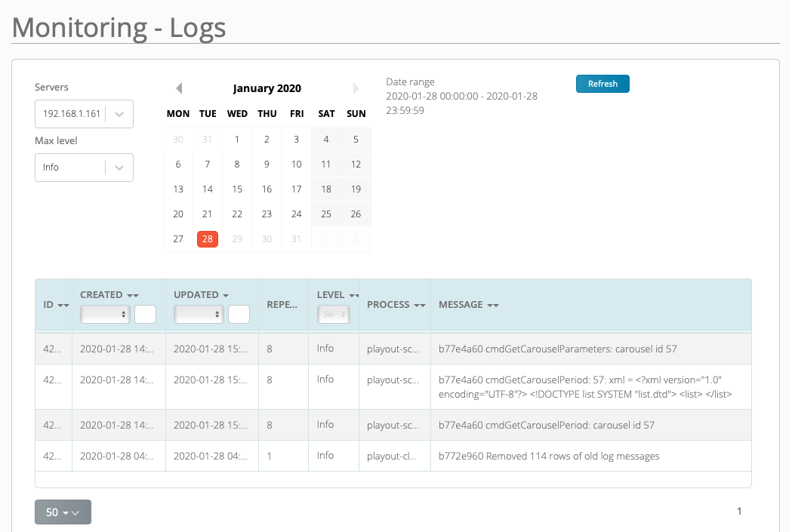Click page number 1 in pagination
This screenshot has width=789, height=532.
pyautogui.click(x=739, y=512)
